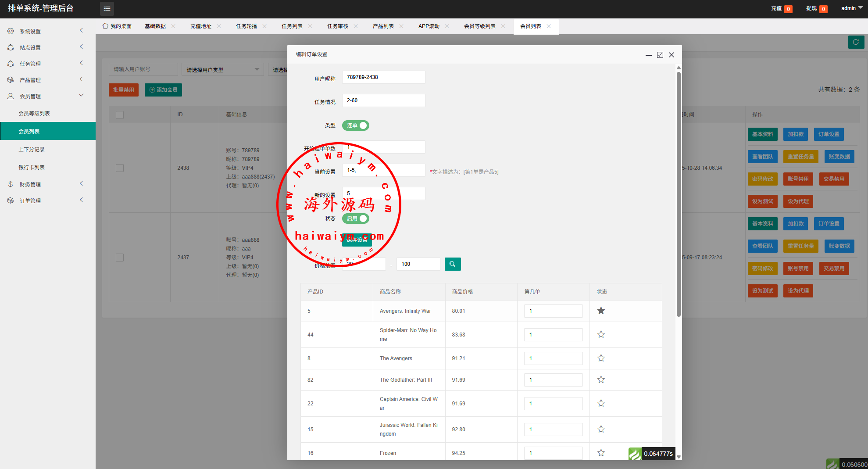
Task: Open the admin account dropdown
Action: point(851,8)
